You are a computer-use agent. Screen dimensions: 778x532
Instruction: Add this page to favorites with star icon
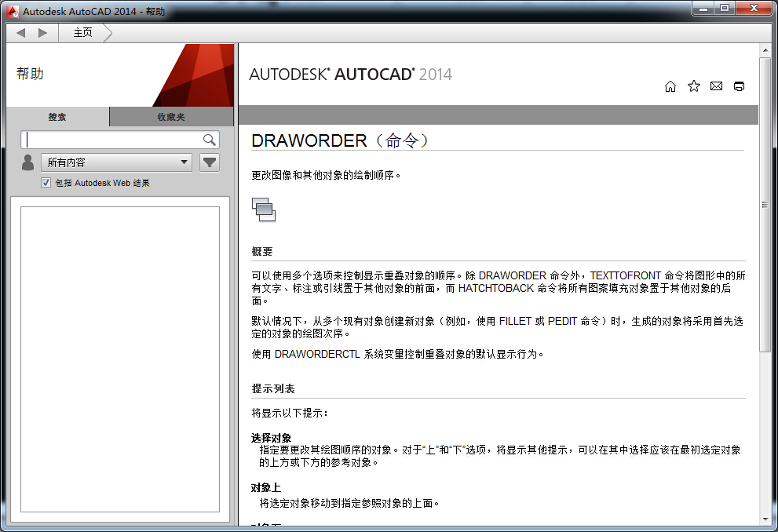[693, 86]
